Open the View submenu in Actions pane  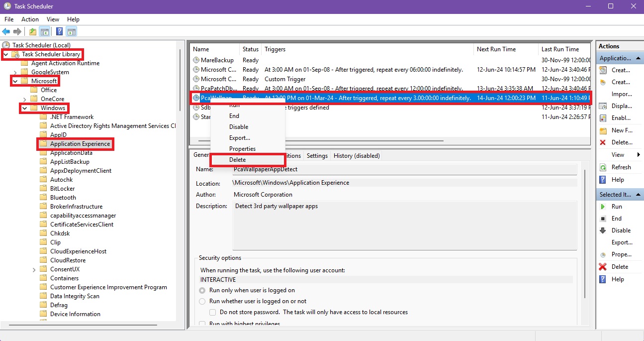pyautogui.click(x=617, y=154)
